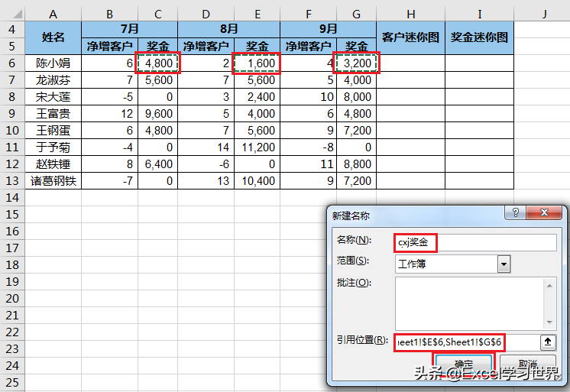Click cell with name 龙淑芬

pyautogui.click(x=53, y=80)
